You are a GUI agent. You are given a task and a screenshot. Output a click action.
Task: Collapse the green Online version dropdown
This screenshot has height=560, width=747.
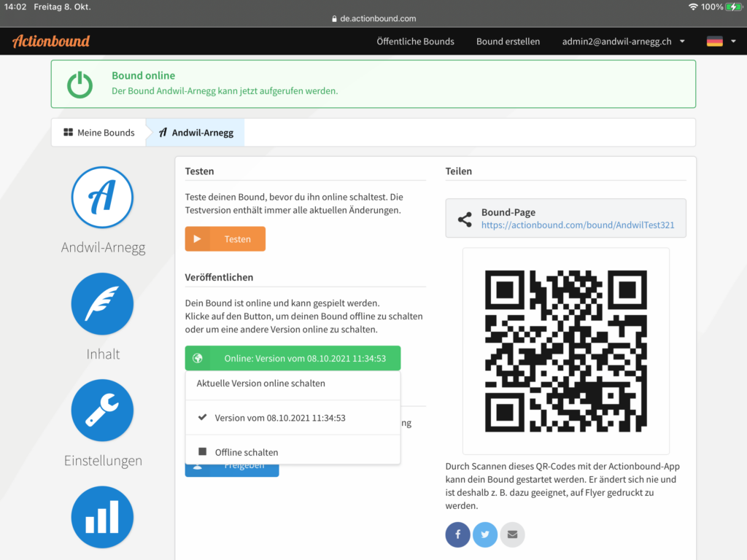click(x=293, y=358)
